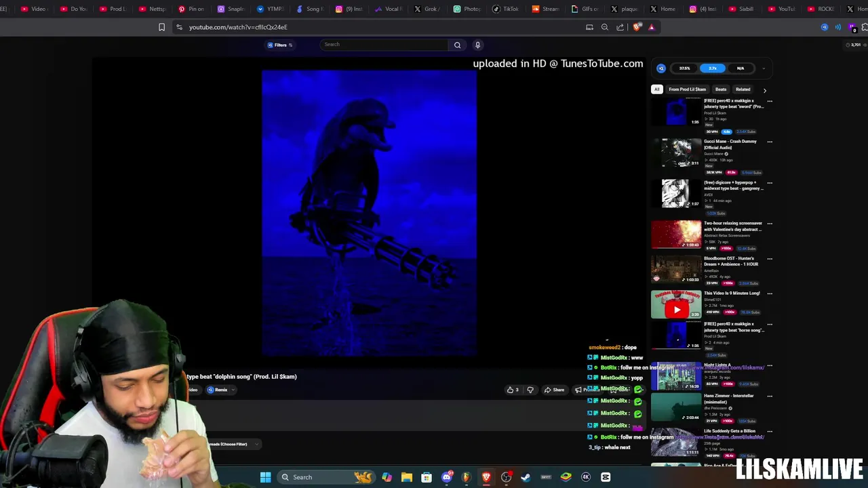The width and height of the screenshot is (868, 488).
Task: Select the N/A stat pill
Action: click(741, 68)
